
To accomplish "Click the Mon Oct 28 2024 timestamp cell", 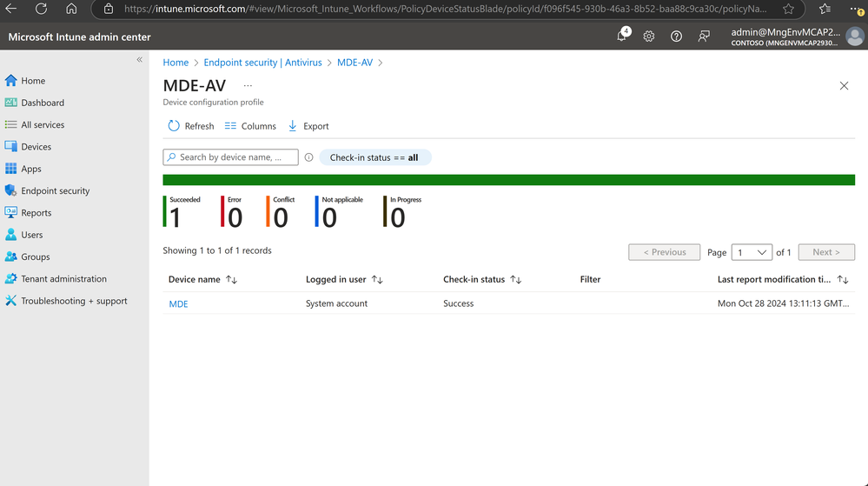I will point(784,303).
